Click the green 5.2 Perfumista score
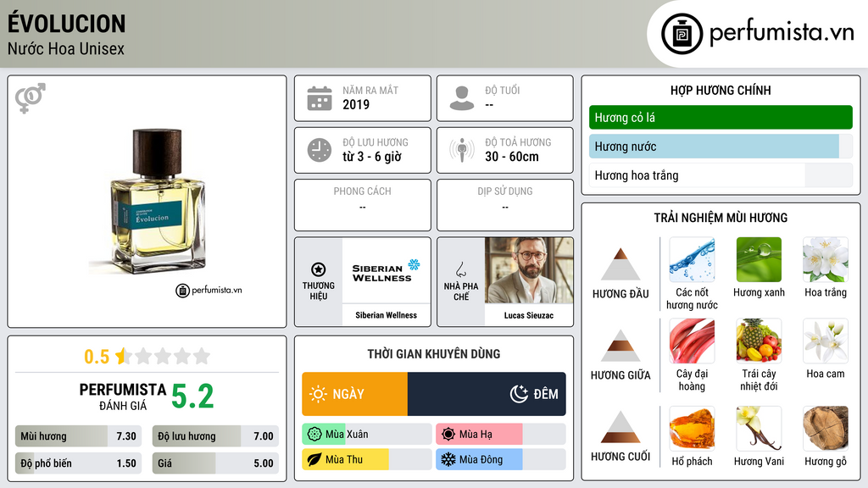 pos(192,396)
